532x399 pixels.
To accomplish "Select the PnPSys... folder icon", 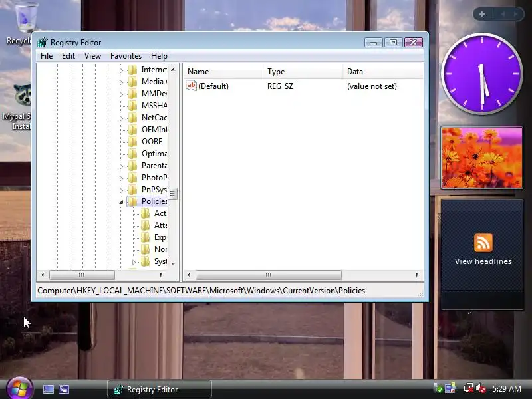I will 132,190.
